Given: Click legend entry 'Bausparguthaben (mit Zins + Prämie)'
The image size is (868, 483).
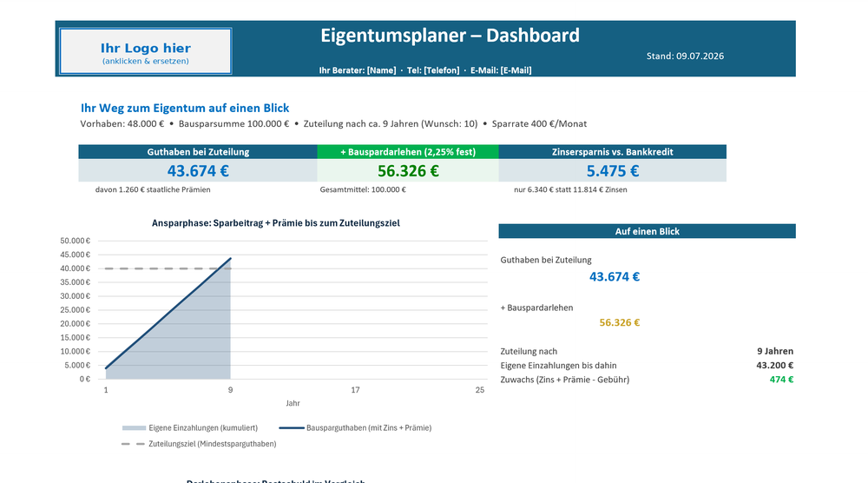Looking at the screenshot, I should click(355, 428).
